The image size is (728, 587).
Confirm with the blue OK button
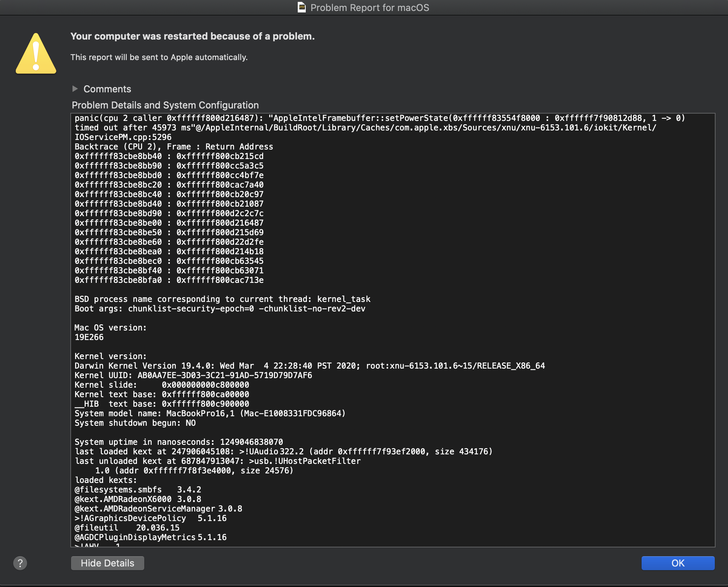[x=677, y=563]
